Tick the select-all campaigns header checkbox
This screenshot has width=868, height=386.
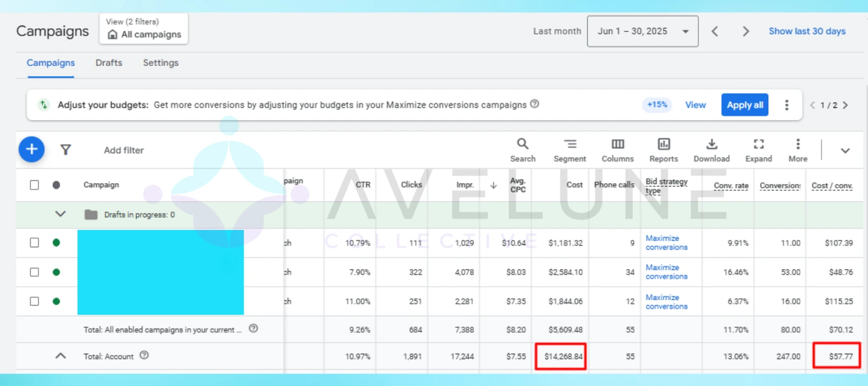click(x=34, y=185)
